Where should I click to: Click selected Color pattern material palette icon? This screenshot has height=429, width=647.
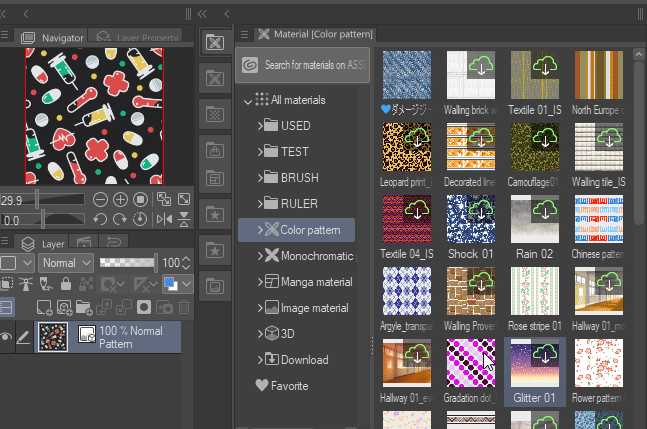(x=215, y=42)
